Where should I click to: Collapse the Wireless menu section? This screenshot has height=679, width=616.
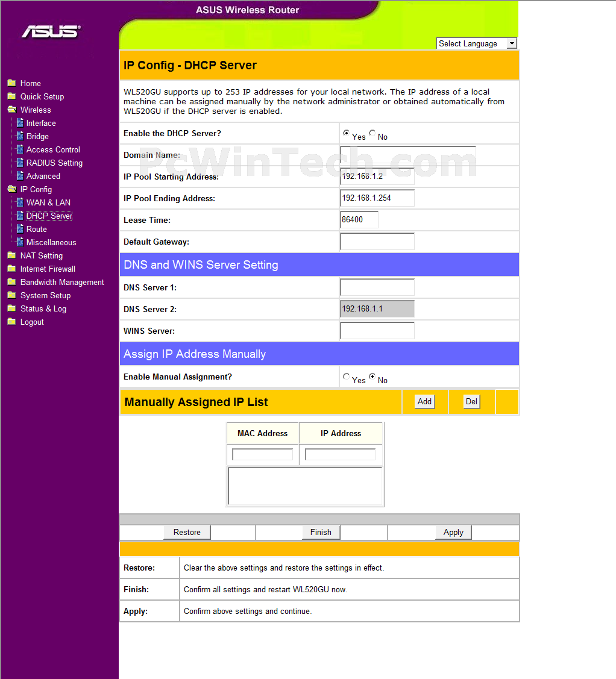36,110
